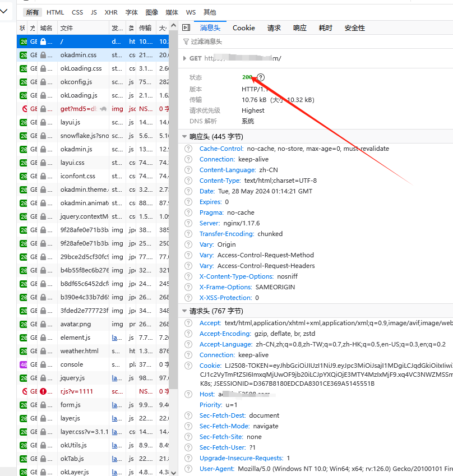The height and width of the screenshot is (476, 453).
Task: Click help icon beside Server header
Action: coord(188,223)
